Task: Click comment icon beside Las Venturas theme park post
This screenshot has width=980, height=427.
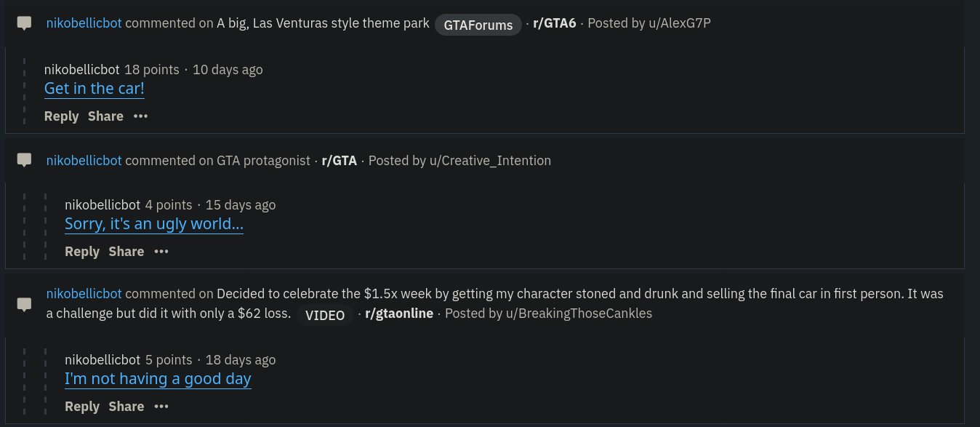Action: tap(24, 23)
